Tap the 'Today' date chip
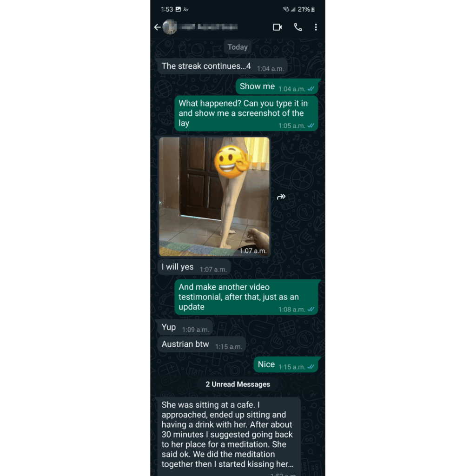The height and width of the screenshot is (476, 476). [x=238, y=47]
